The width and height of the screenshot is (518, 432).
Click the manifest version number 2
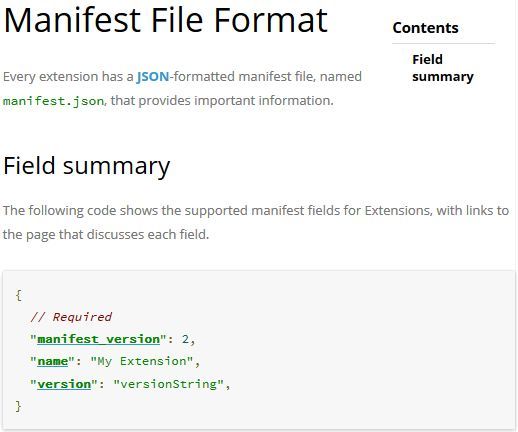tap(185, 339)
